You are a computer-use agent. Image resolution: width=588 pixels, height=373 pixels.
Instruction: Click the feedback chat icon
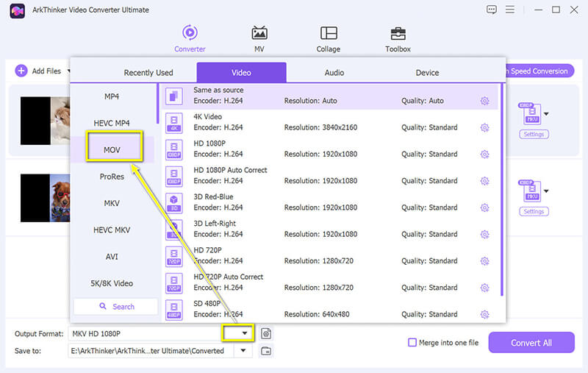[x=491, y=10]
